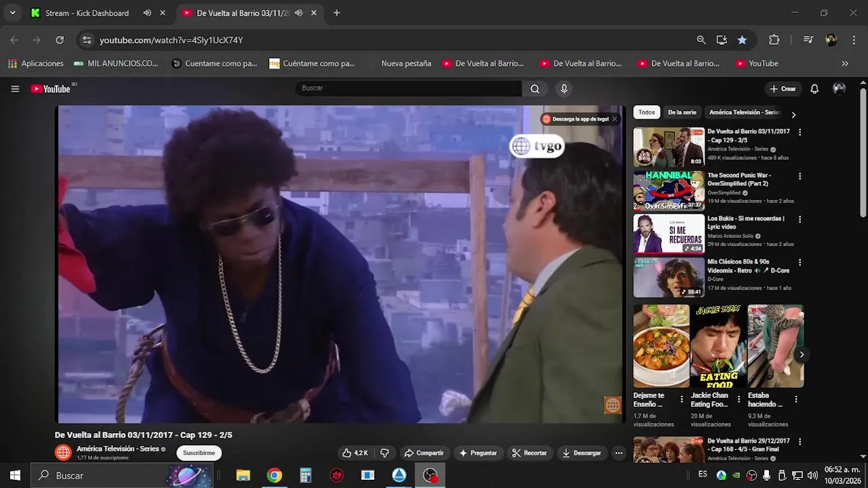The width and height of the screenshot is (868, 488).
Task: Open De Vuelta al Barrio Cap 129 3/5 thumbnail
Action: coord(669,146)
